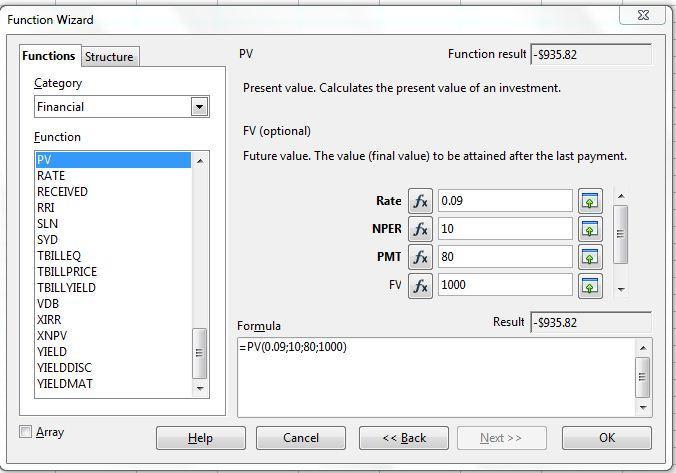The width and height of the screenshot is (676, 473).
Task: Click the OK button
Action: click(607, 438)
